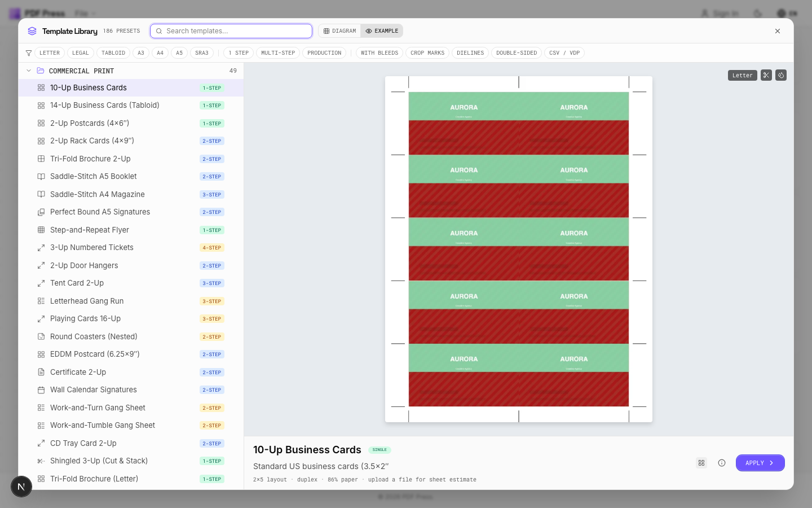This screenshot has width=812, height=508.
Task: Click the booklet icon beside Saddle-Stitch A5 Booklet
Action: [x=41, y=177]
